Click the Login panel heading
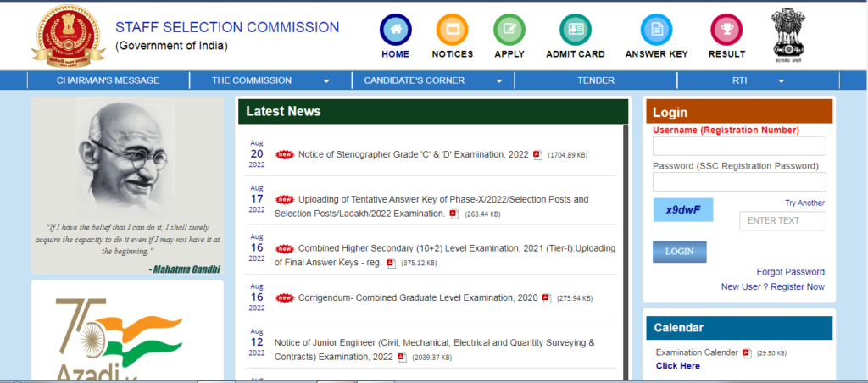 coord(670,113)
